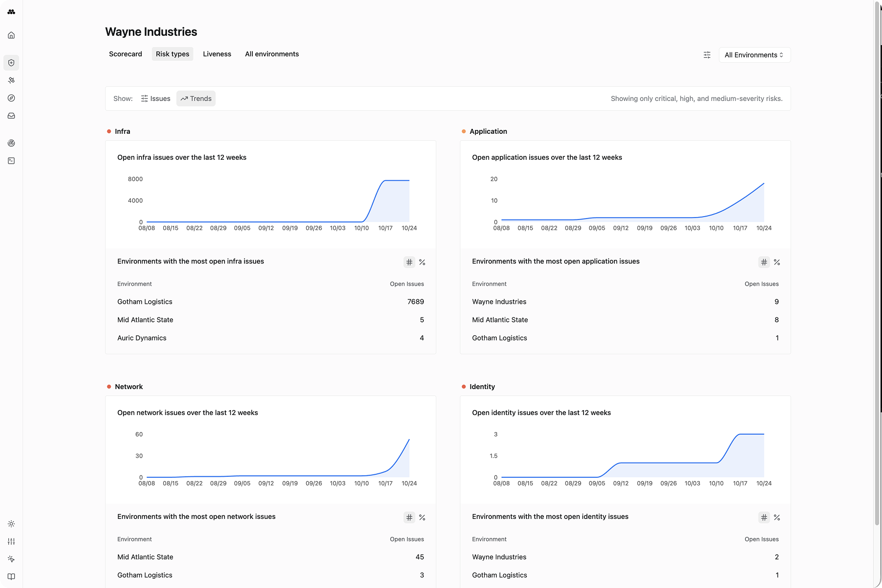Switch identity table to percent view

coord(777,517)
